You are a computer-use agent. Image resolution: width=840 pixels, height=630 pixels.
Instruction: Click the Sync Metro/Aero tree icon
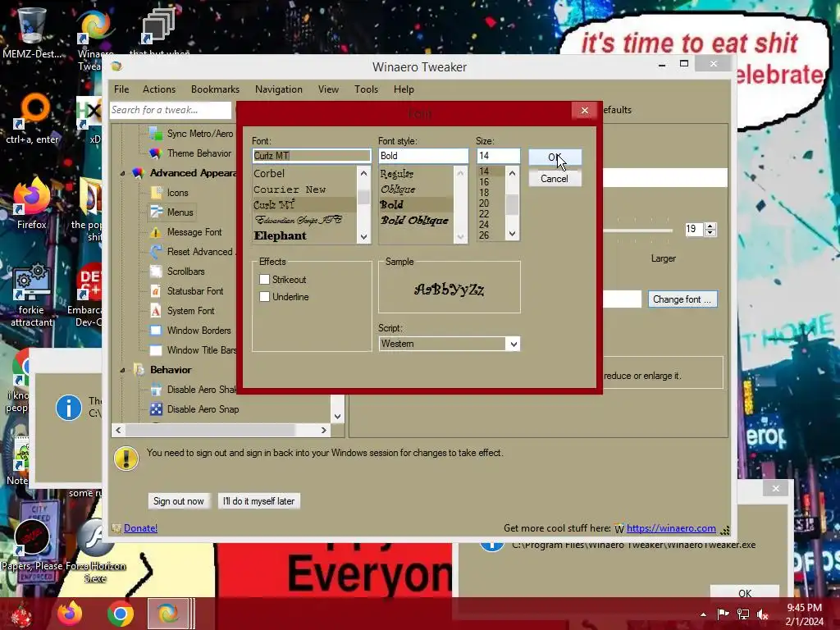[x=156, y=134]
